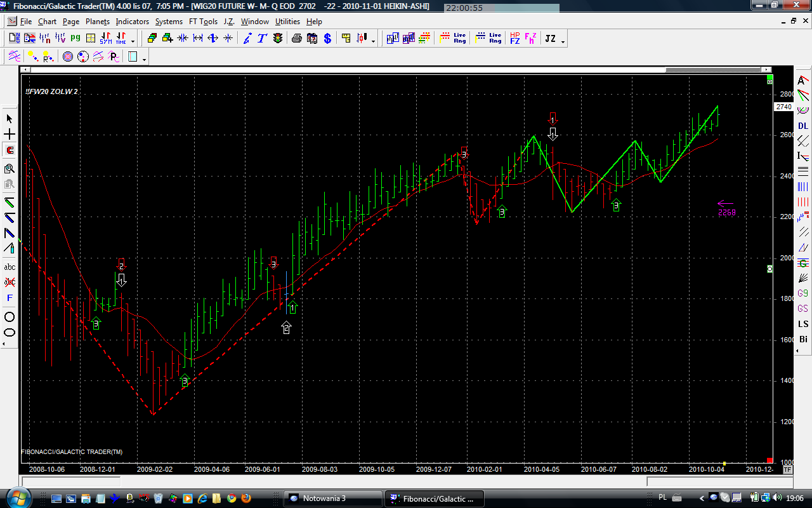Image resolution: width=812 pixels, height=508 pixels.
Task: Choose the abc text tool
Action: (10, 267)
